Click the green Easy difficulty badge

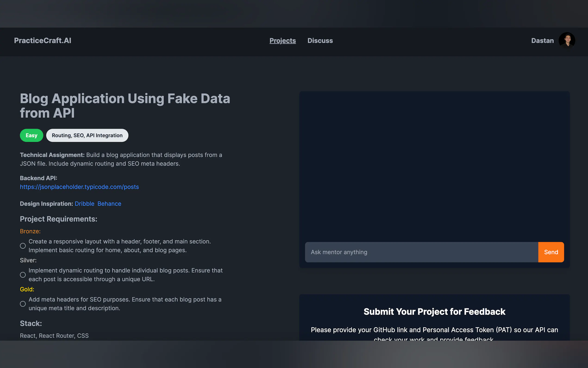pyautogui.click(x=31, y=135)
